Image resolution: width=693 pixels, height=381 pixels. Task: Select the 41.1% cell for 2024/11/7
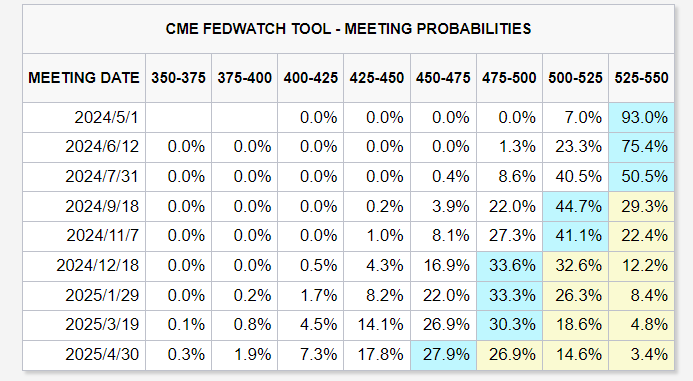(575, 236)
